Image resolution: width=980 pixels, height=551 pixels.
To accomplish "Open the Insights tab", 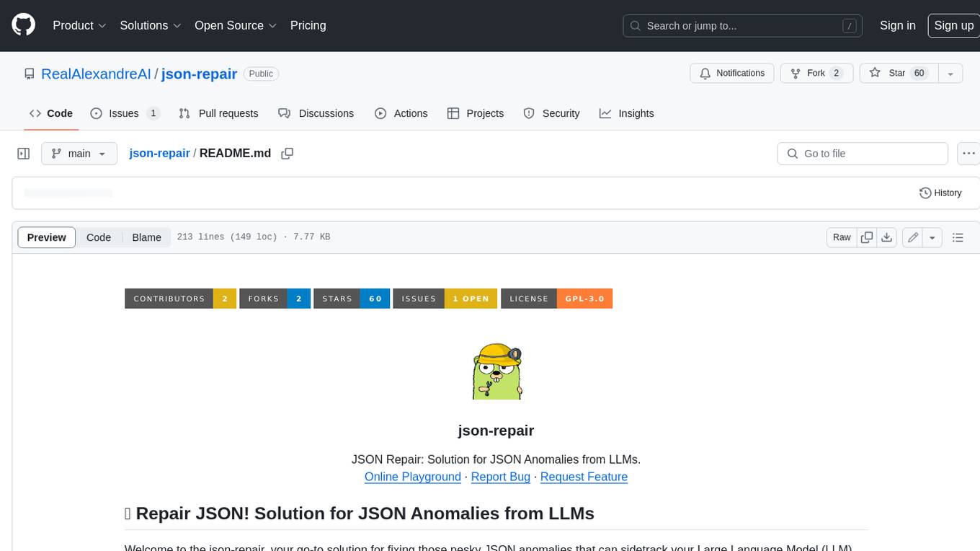I will point(627,113).
